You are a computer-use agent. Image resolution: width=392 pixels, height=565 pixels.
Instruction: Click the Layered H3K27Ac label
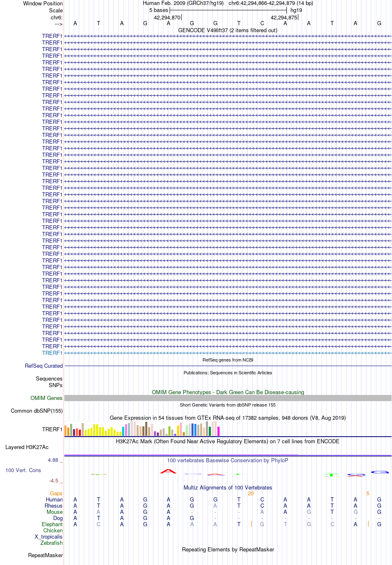point(27,447)
